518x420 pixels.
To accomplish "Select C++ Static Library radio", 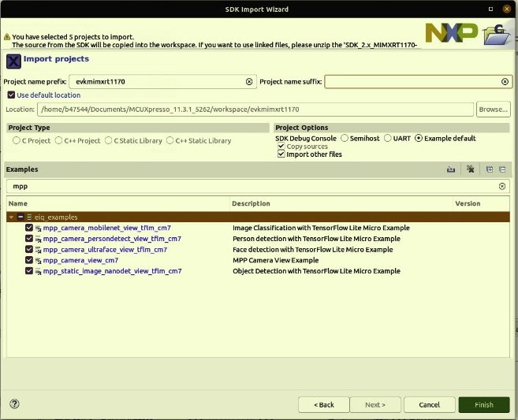I will click(170, 140).
